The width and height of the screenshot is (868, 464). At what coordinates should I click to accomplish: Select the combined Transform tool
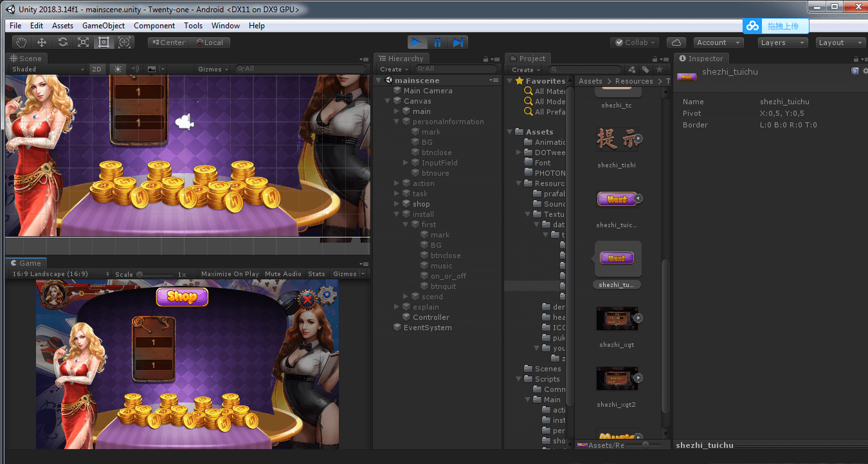coord(125,42)
